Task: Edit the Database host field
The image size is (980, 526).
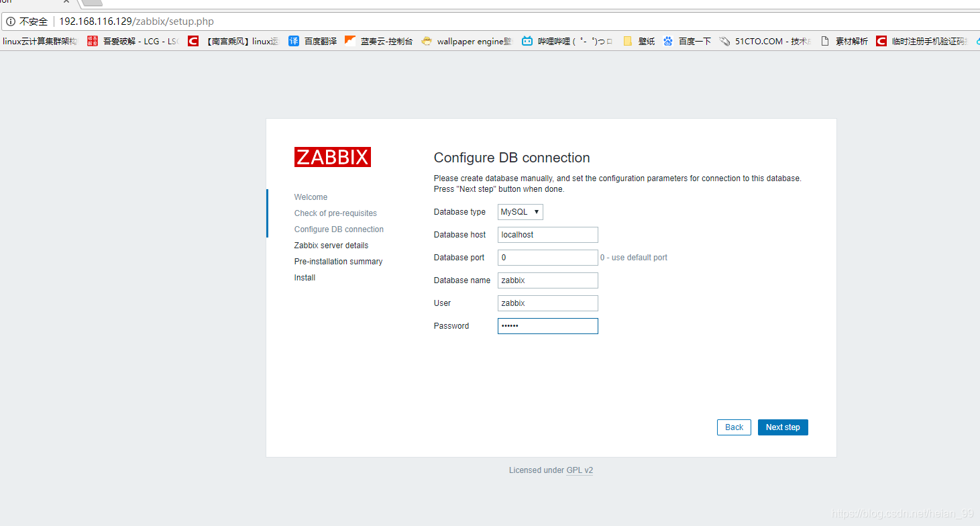Action: click(548, 235)
